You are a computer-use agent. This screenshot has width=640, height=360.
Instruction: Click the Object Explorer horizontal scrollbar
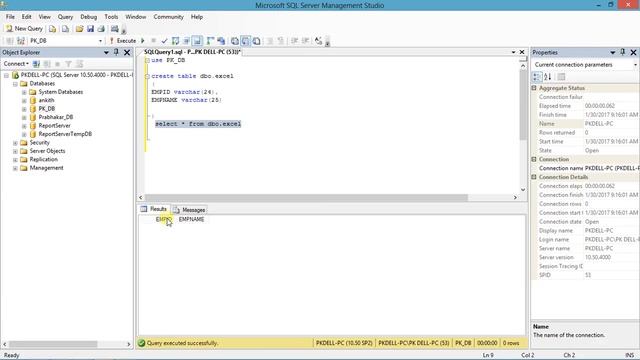(x=53, y=344)
